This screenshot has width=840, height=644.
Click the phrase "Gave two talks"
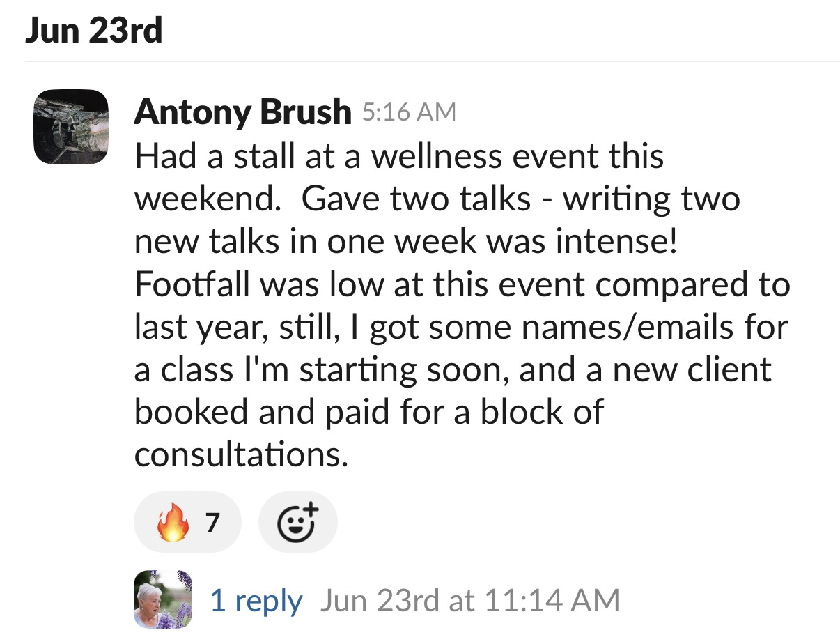(416, 199)
